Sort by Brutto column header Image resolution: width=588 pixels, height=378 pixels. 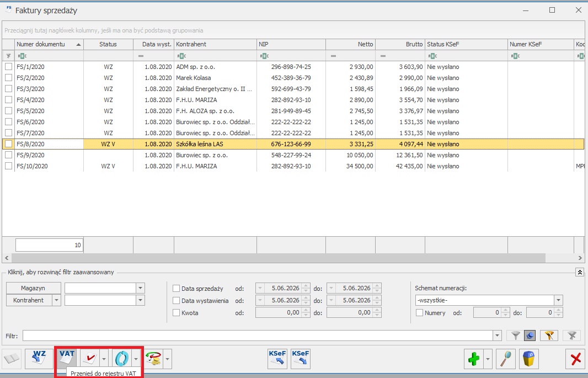[x=400, y=44]
